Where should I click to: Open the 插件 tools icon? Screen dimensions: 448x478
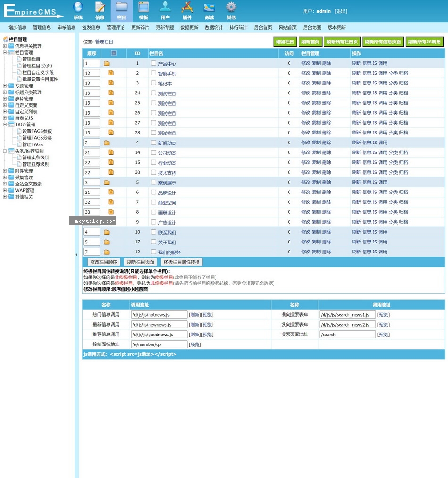tap(187, 8)
